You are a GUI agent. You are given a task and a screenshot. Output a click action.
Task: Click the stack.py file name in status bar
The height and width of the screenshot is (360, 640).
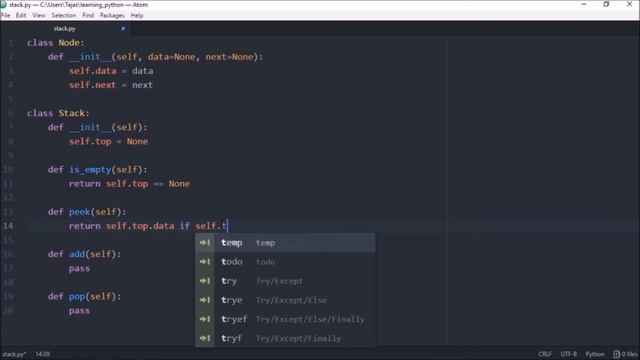coord(13,354)
